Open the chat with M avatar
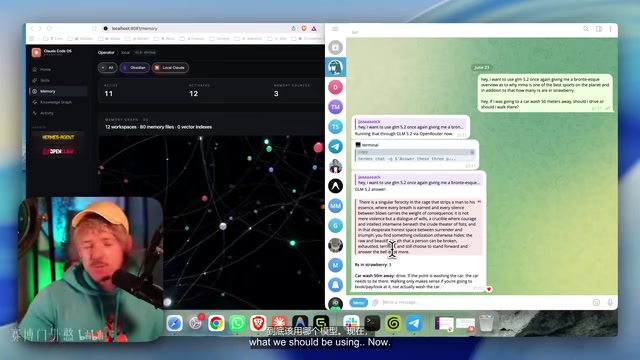 (336, 265)
